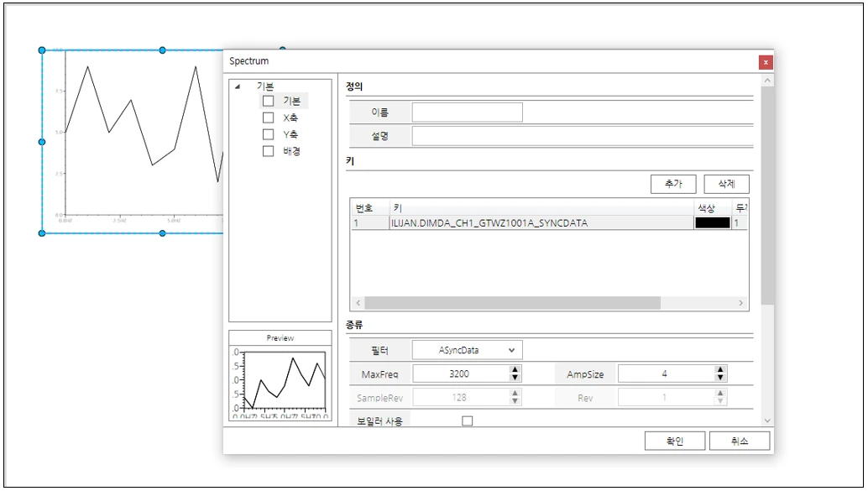Check the X축 checkbox

269,118
